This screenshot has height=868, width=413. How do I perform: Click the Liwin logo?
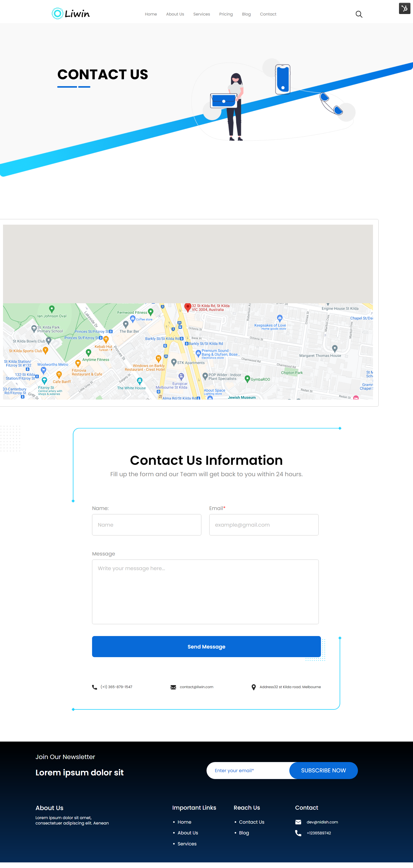coord(71,14)
